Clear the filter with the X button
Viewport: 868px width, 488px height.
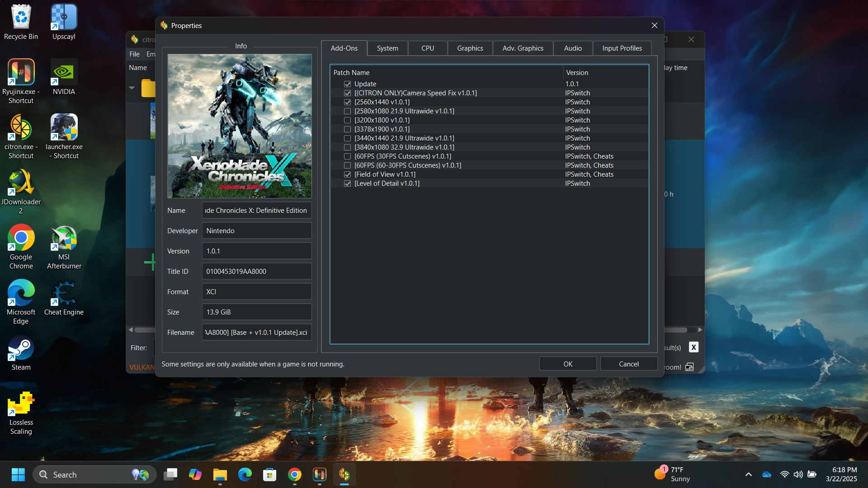693,347
